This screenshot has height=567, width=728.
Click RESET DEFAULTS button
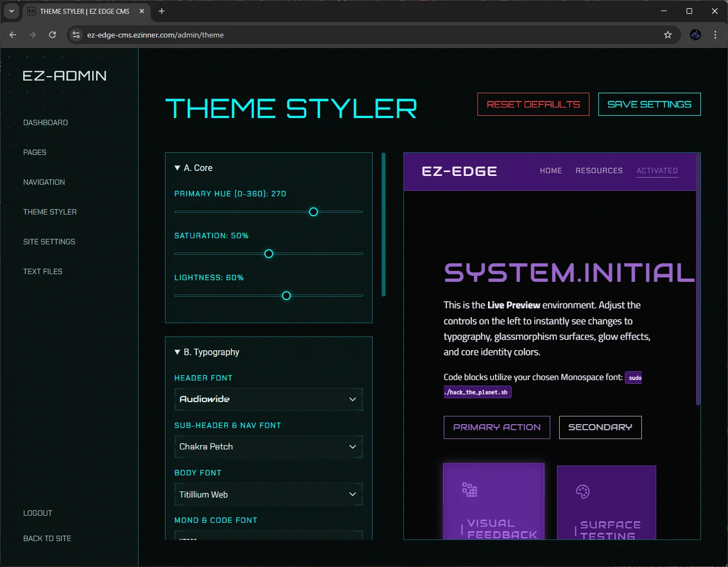pos(533,104)
